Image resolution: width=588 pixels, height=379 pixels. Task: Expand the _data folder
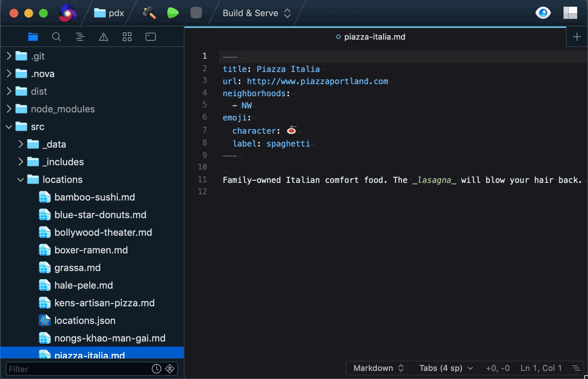[x=21, y=144]
